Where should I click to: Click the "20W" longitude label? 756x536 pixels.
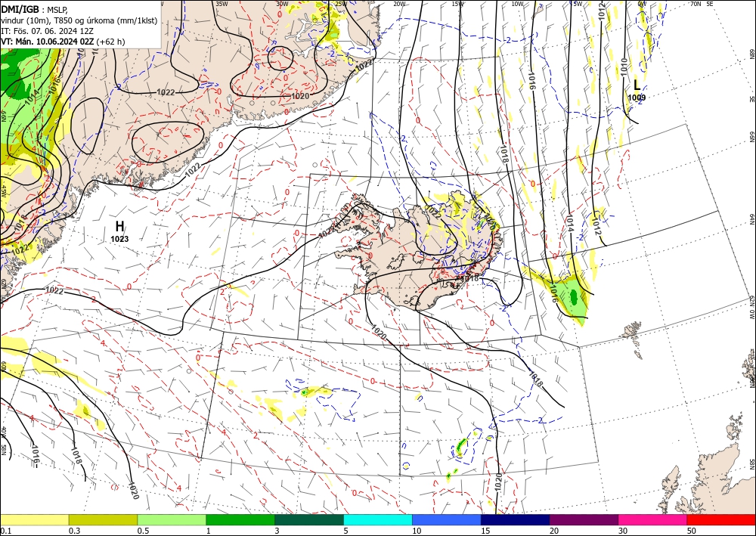click(x=399, y=4)
